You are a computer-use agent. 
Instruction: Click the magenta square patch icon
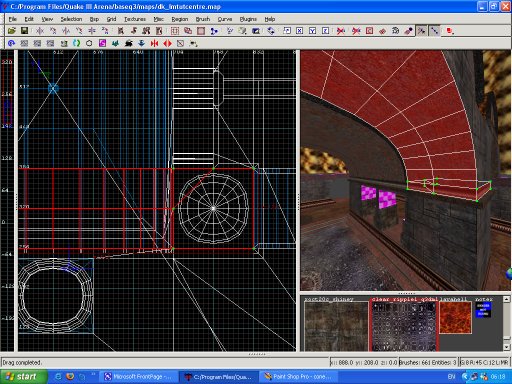(102, 43)
